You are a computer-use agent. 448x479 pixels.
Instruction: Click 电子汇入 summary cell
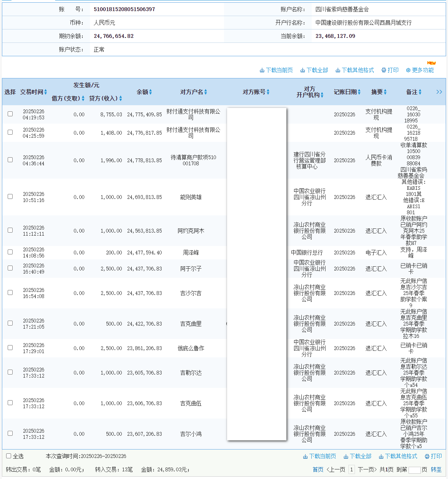tap(376, 253)
